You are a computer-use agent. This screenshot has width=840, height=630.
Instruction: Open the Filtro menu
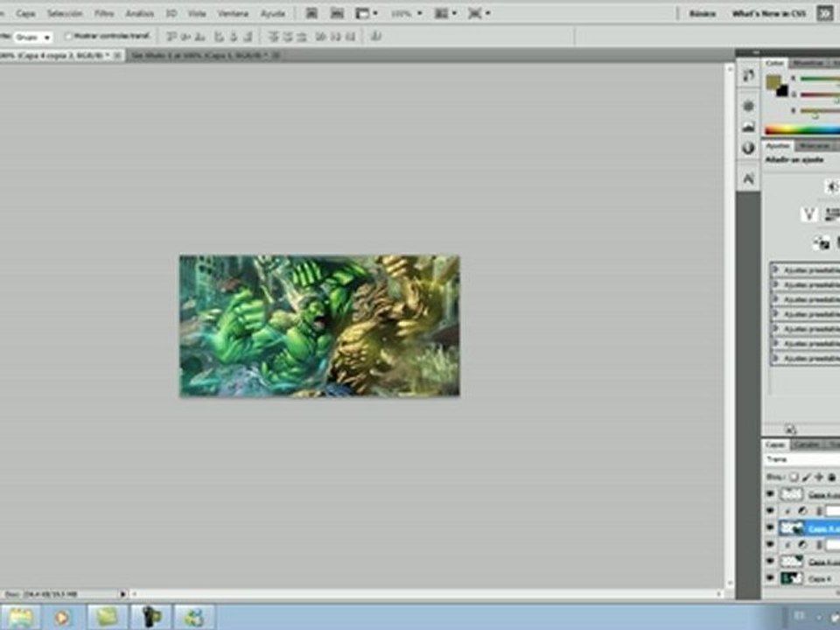pyautogui.click(x=104, y=13)
